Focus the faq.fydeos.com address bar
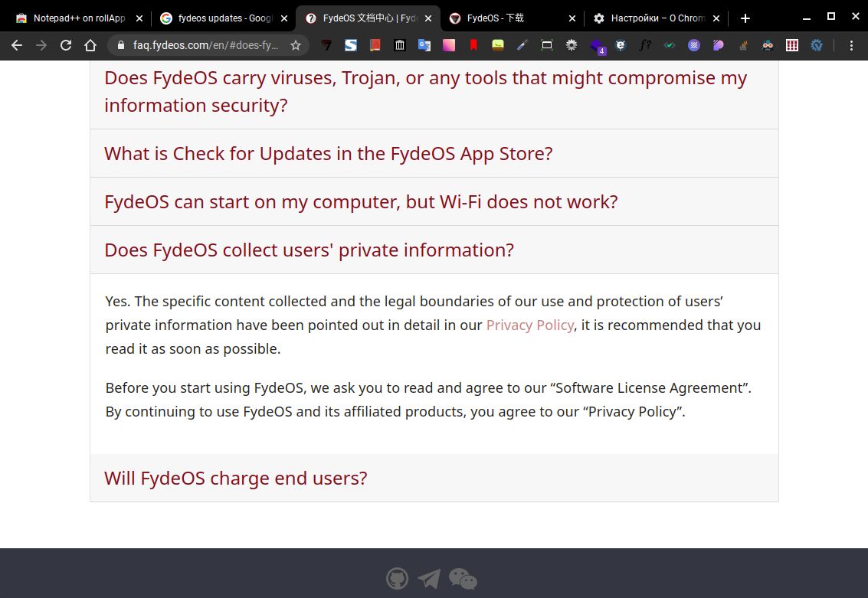Screen dimensions: 868x598 (x=205, y=45)
